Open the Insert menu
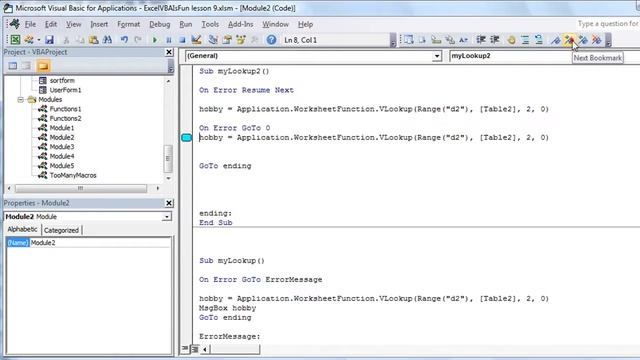This screenshot has width=640, height=360. click(99, 24)
